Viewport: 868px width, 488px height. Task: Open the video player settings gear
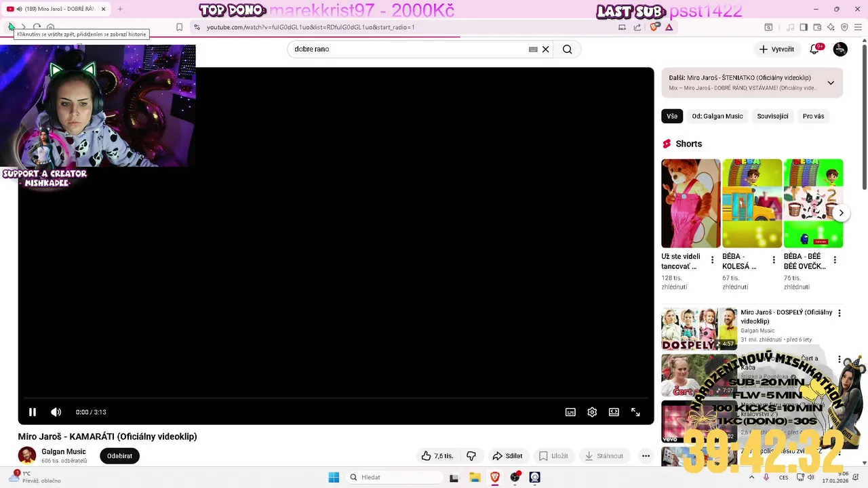592,412
